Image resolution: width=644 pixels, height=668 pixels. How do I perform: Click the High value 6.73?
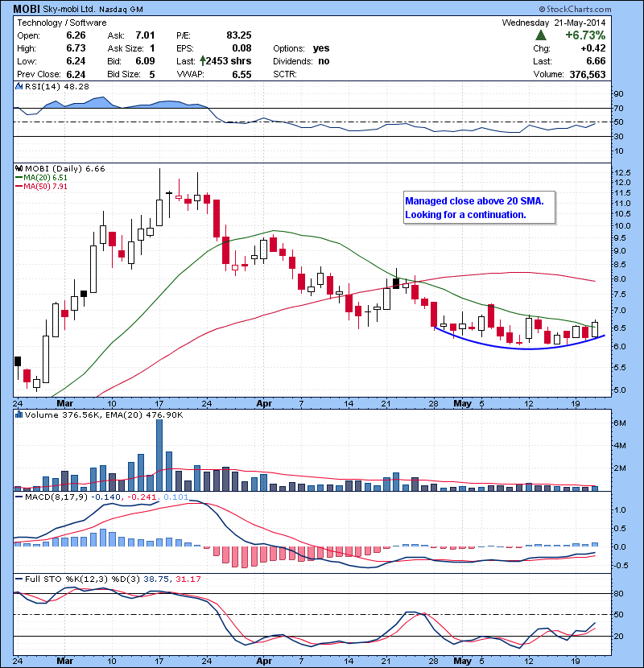pyautogui.click(x=76, y=48)
